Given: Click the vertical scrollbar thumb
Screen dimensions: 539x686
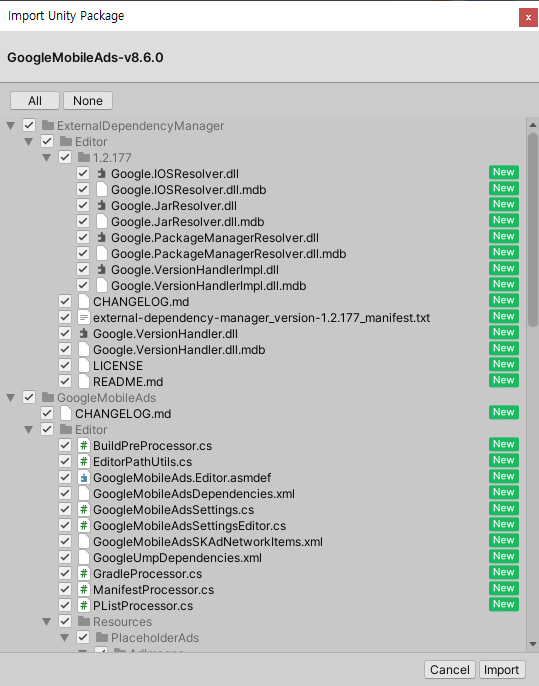Looking at the screenshot, I should 532,230.
